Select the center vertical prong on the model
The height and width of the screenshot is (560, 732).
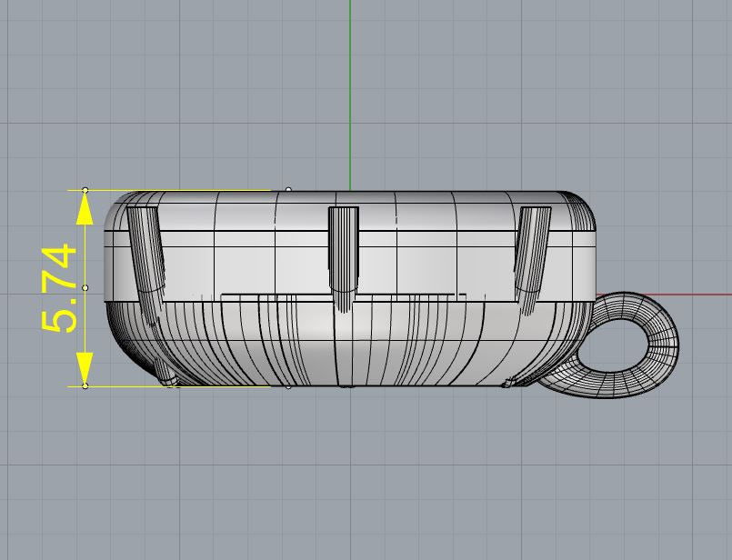[x=343, y=255]
